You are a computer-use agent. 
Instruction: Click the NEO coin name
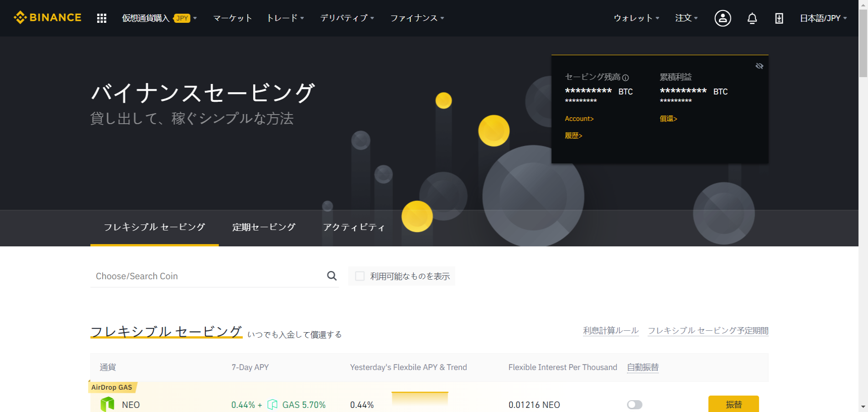click(131, 405)
